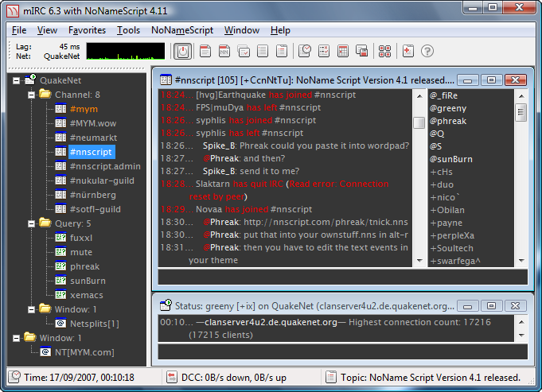
Task: Click the mIRC logo in title bar
Action: (14, 11)
